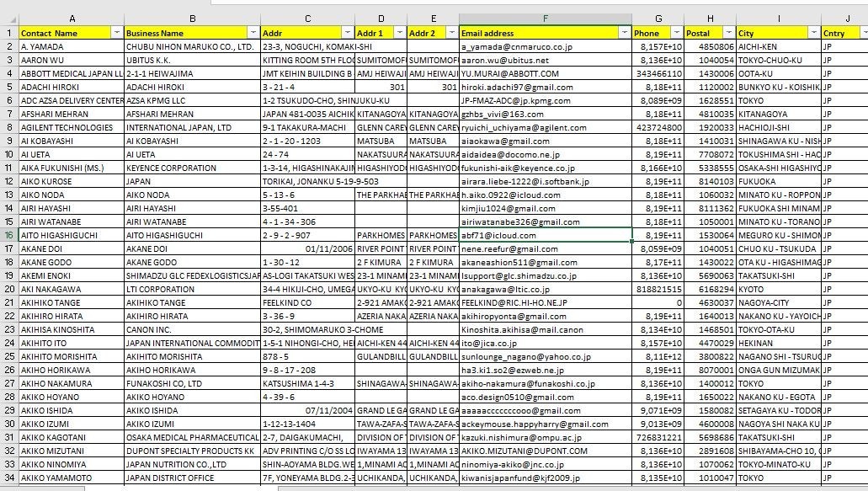This screenshot has height=491, width=868.
Task: Select column I header
Action: (x=778, y=19)
